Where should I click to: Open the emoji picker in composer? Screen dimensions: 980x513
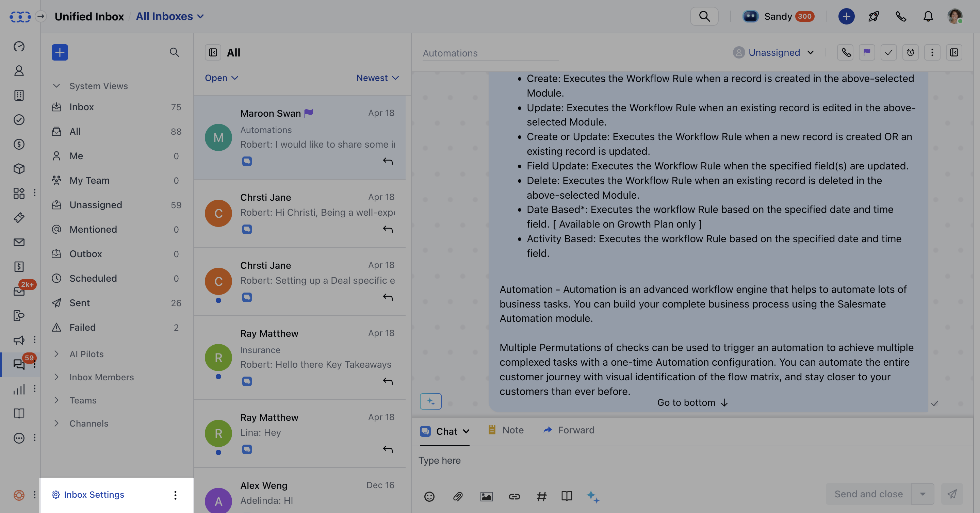[x=429, y=496]
